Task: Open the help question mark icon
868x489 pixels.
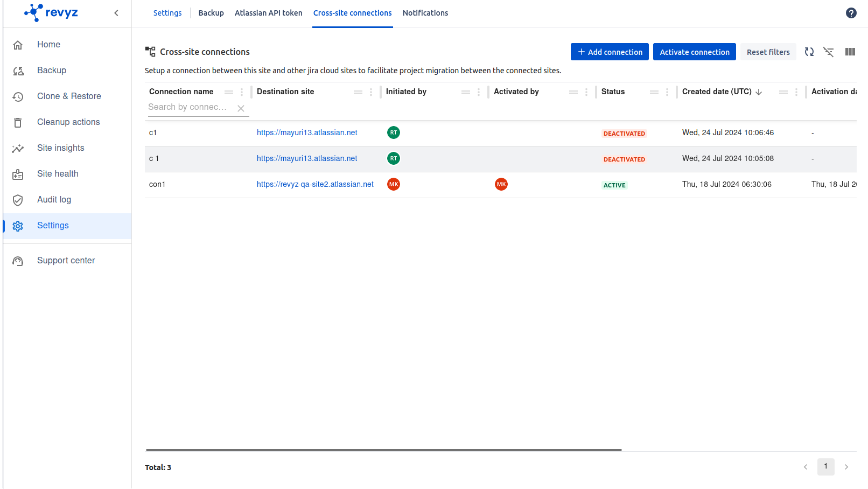Action: click(851, 13)
